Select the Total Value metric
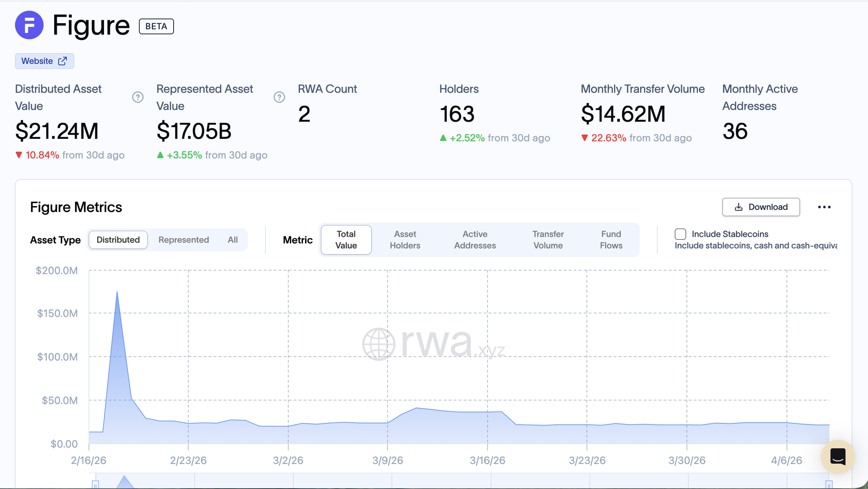 346,240
